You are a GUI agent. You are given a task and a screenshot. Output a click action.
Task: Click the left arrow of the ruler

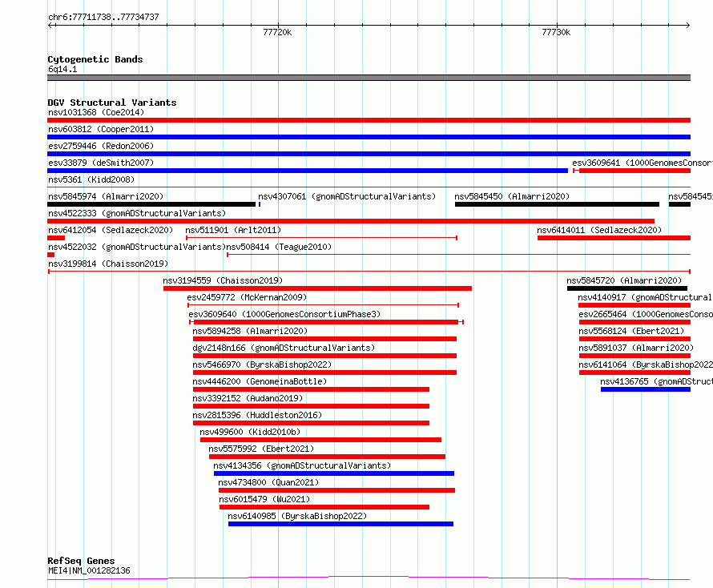pos(50,26)
